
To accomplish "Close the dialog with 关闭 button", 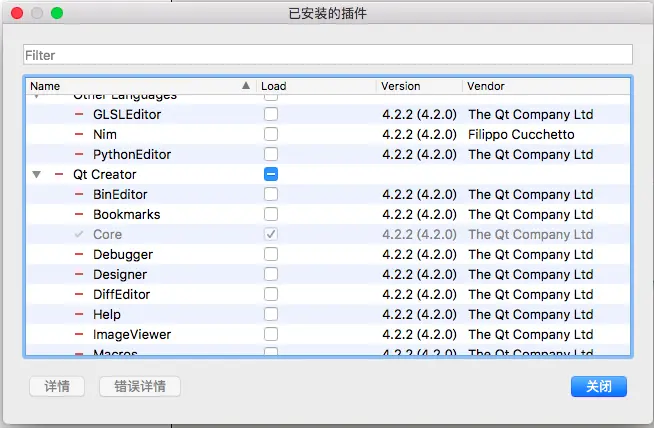I will pos(599,386).
